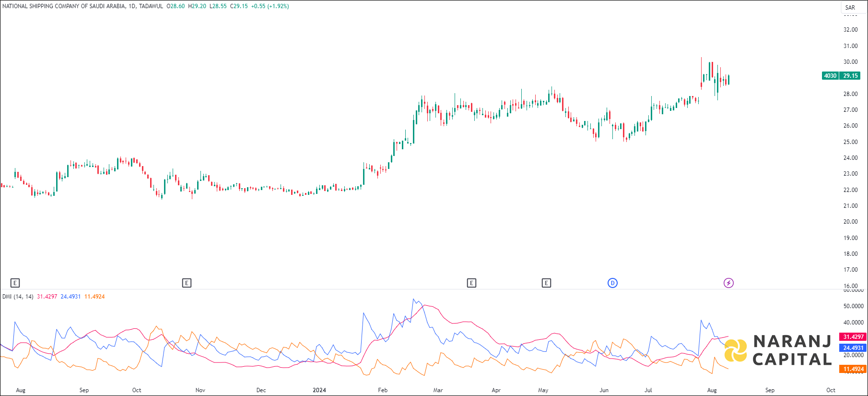The image size is (868, 396).
Task: Click the open value O28.60
Action: [x=176, y=6]
